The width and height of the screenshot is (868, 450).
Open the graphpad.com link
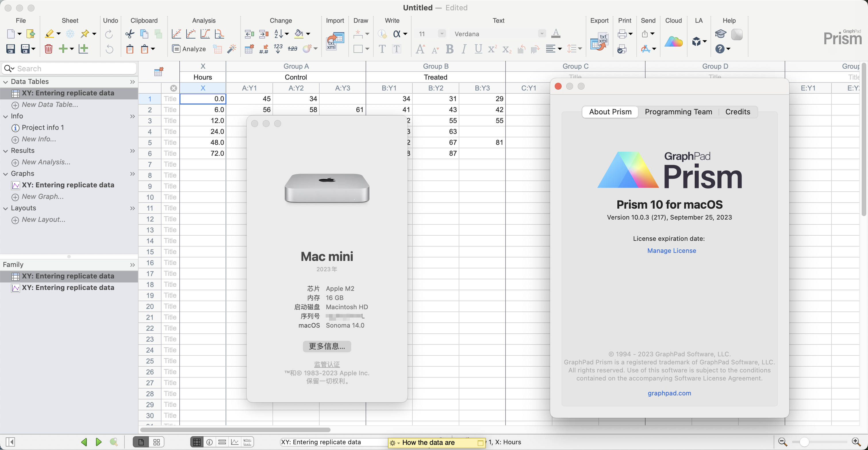(x=669, y=393)
